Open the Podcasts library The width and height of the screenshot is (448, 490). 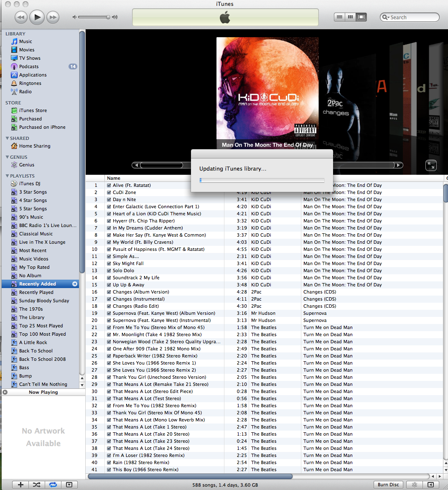[29, 66]
